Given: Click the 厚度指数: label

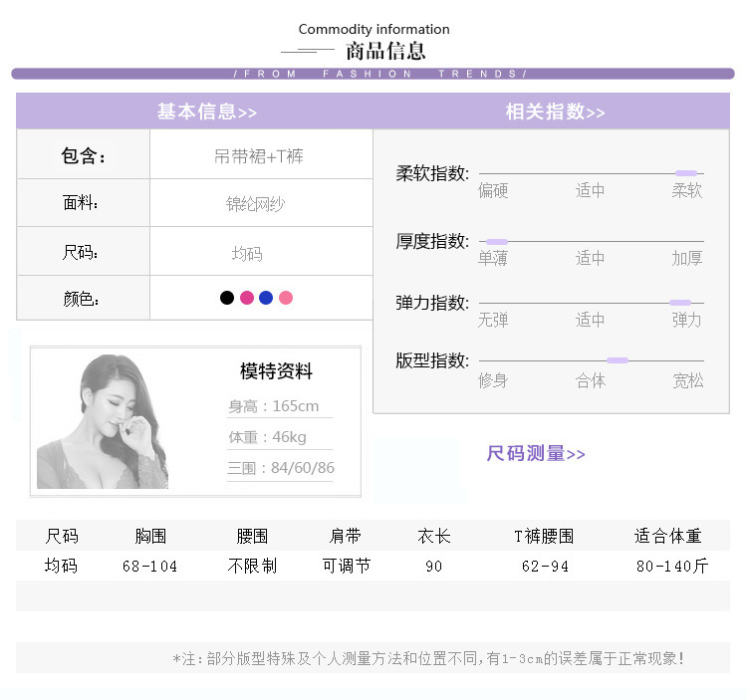Looking at the screenshot, I should pyautogui.click(x=432, y=241).
